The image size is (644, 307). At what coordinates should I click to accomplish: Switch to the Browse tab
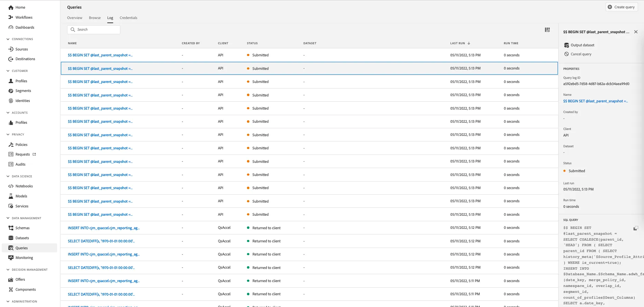[x=95, y=18]
